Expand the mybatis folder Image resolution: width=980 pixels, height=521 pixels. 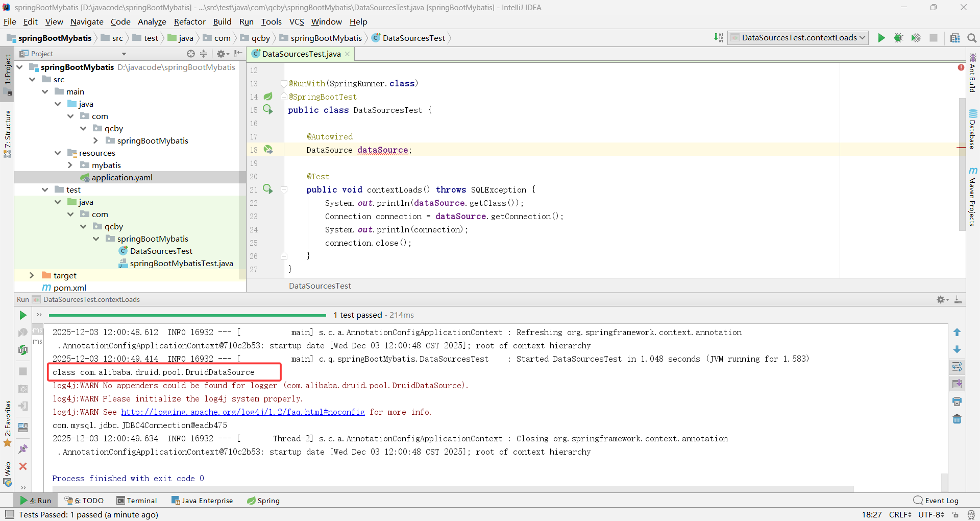pyautogui.click(x=70, y=165)
